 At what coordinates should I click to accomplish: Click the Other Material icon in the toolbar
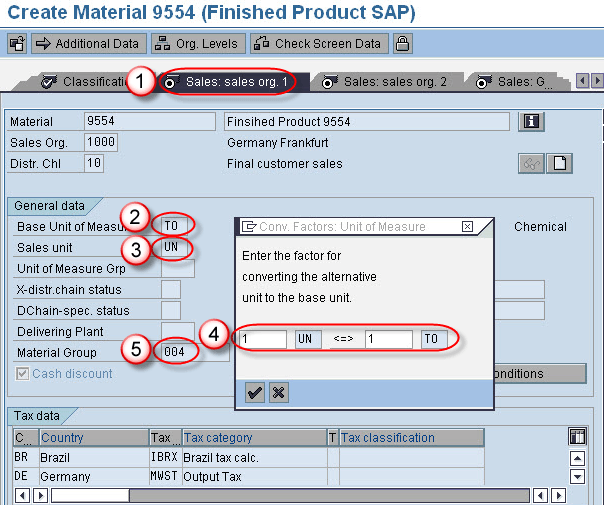(x=17, y=44)
